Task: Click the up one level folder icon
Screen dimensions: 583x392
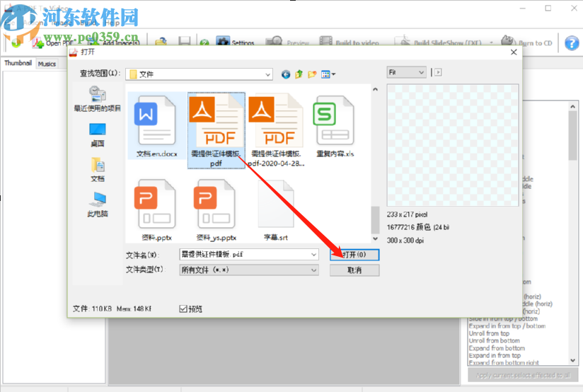Action: (x=299, y=74)
